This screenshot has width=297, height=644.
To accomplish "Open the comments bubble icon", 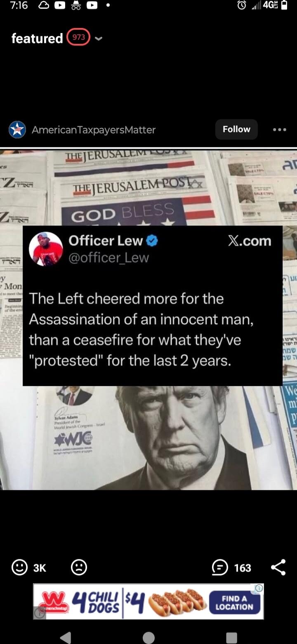I will coord(219,568).
